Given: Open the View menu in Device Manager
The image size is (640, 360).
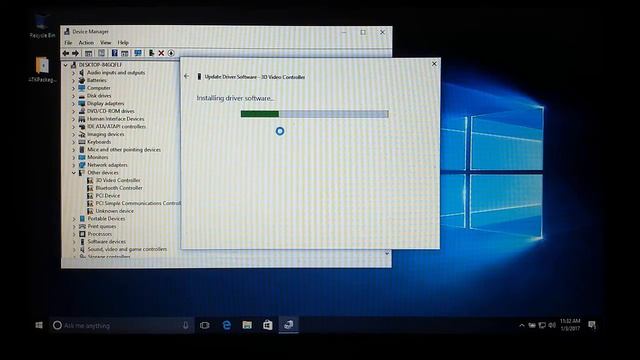Looking at the screenshot, I should pos(106,42).
